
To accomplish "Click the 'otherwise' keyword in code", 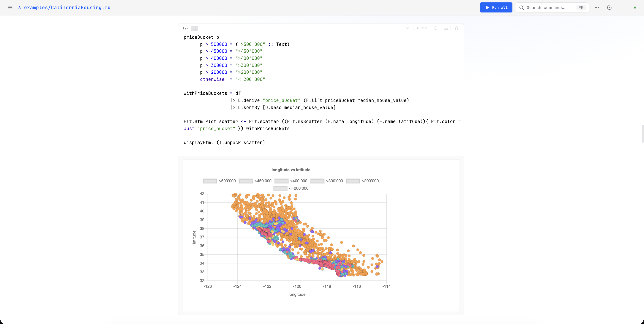I will 212,79.
